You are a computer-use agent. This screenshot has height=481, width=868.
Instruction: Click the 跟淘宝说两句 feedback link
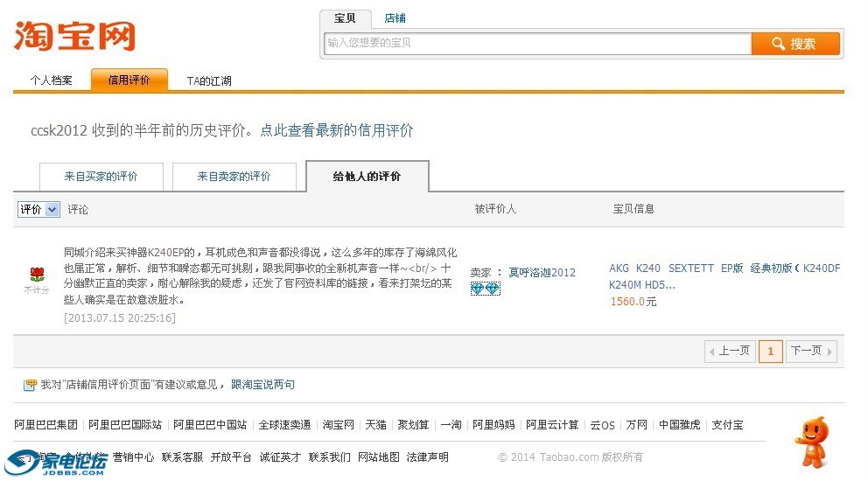pyautogui.click(x=262, y=385)
